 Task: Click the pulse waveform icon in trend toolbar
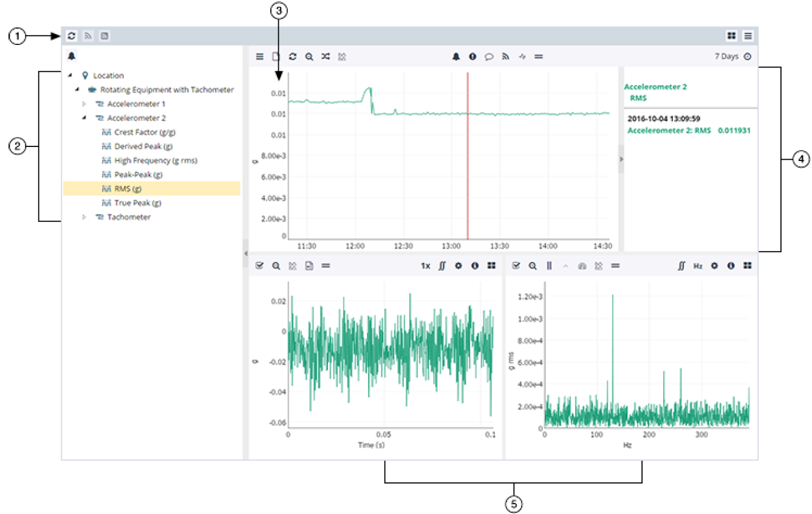click(x=522, y=57)
